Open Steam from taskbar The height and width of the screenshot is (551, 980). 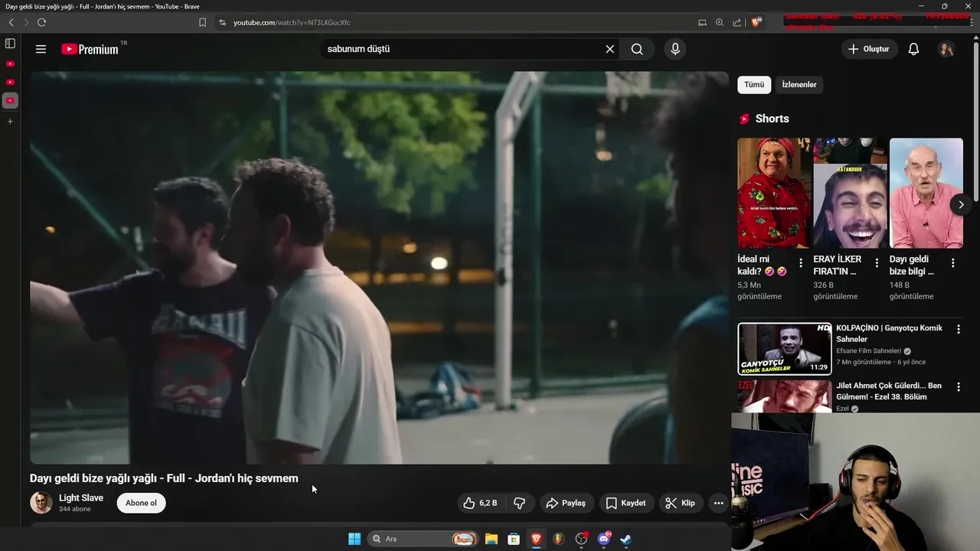point(626,539)
